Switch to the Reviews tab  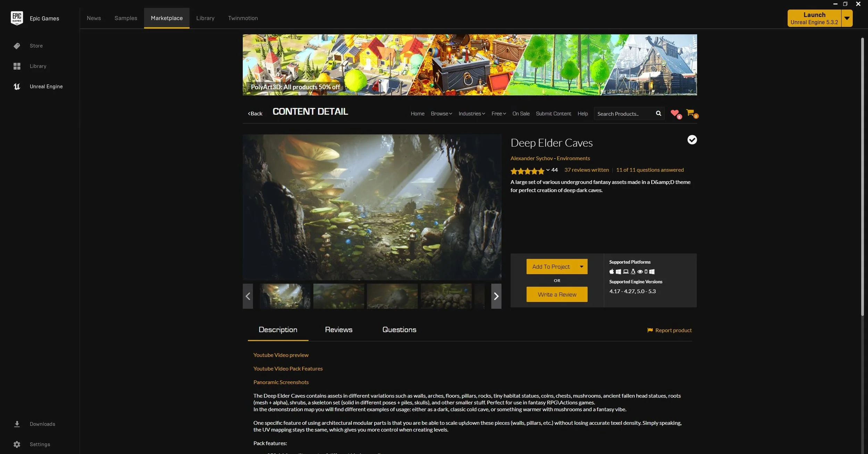(339, 330)
